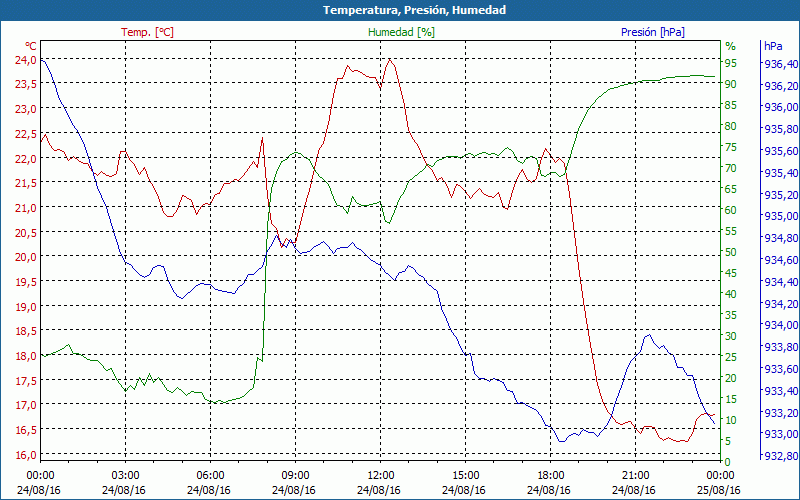Click the 22,0 temperature axis value
Screen dimensions: 800x500
[x=26, y=158]
